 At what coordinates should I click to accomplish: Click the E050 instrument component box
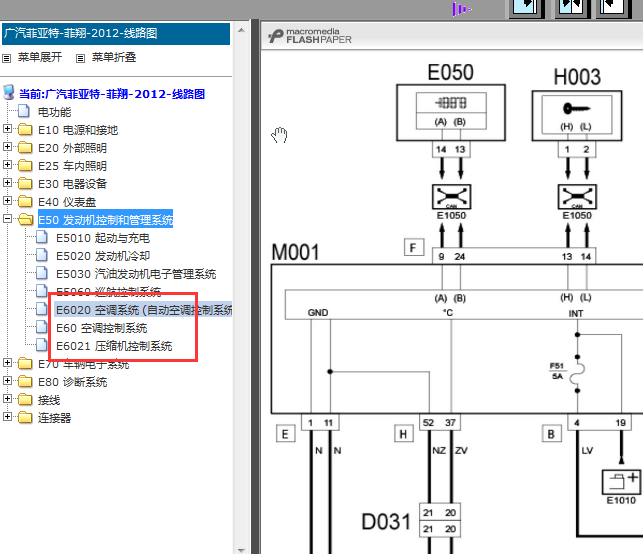[451, 113]
